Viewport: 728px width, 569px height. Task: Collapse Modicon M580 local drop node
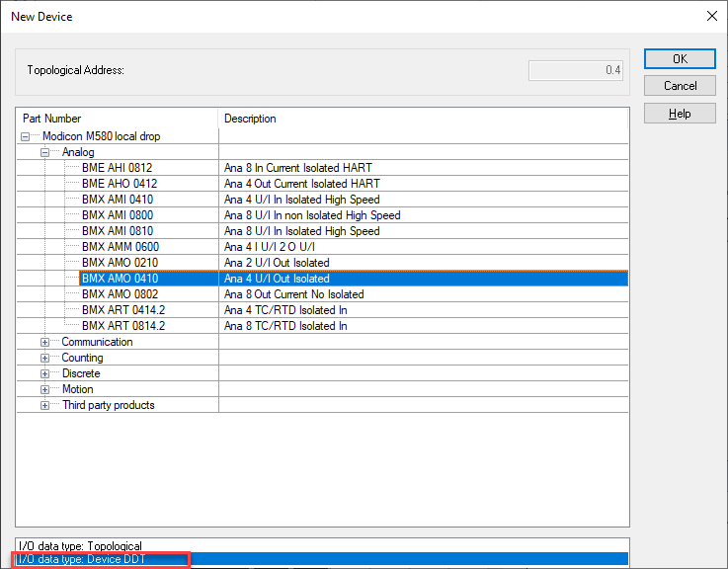[x=25, y=136]
